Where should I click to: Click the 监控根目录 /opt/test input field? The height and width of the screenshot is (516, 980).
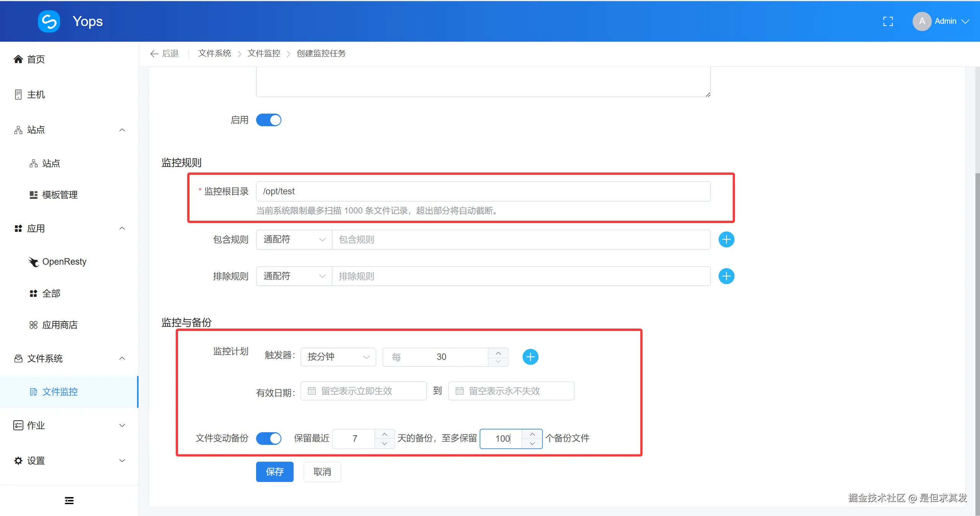coord(482,191)
